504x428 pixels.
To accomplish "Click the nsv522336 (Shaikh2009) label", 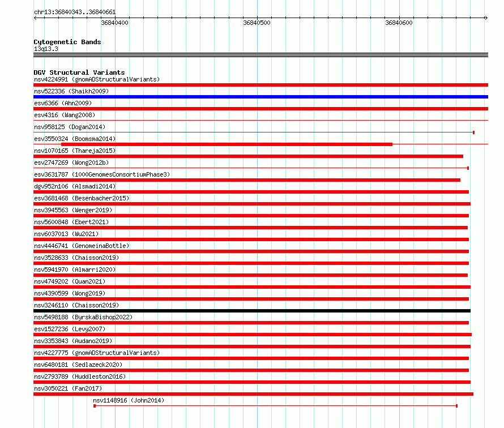I will tap(71, 91).
